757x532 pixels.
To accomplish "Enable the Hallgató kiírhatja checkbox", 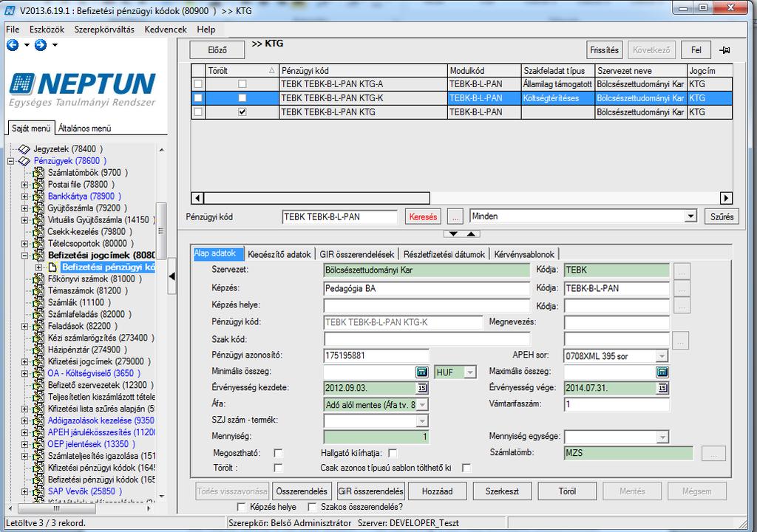I will pos(393,453).
